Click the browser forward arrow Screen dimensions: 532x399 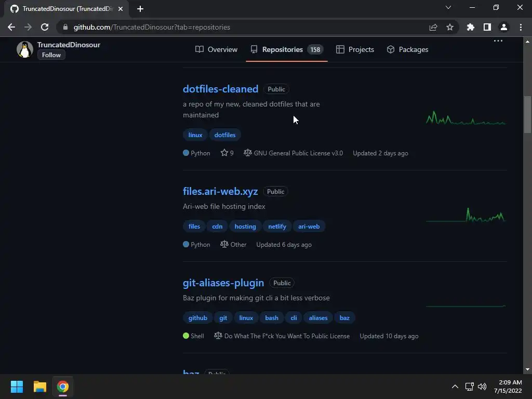28,27
